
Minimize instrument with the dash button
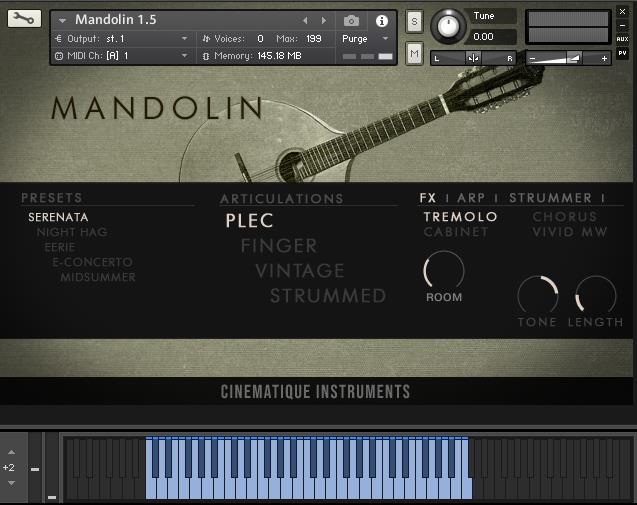coord(622,26)
